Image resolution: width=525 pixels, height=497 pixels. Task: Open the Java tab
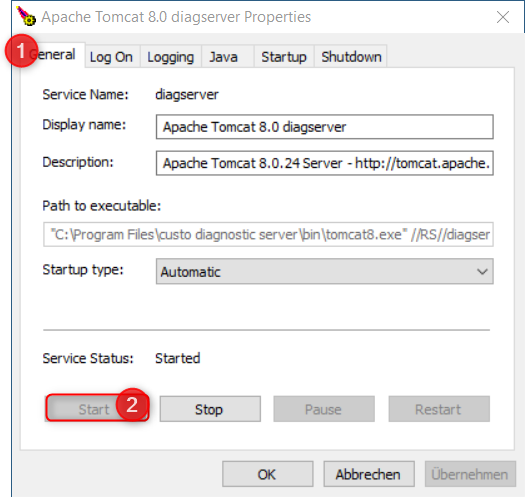tap(224, 57)
